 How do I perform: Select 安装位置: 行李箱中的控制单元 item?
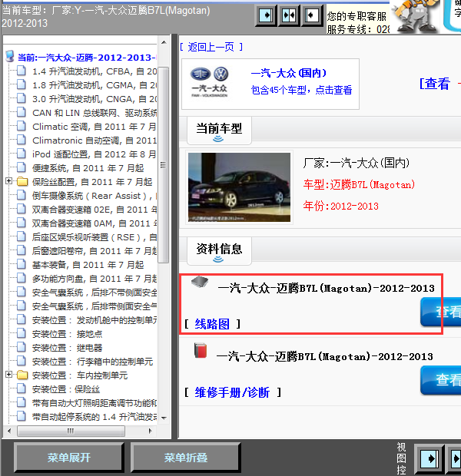pyautogui.click(x=92, y=362)
